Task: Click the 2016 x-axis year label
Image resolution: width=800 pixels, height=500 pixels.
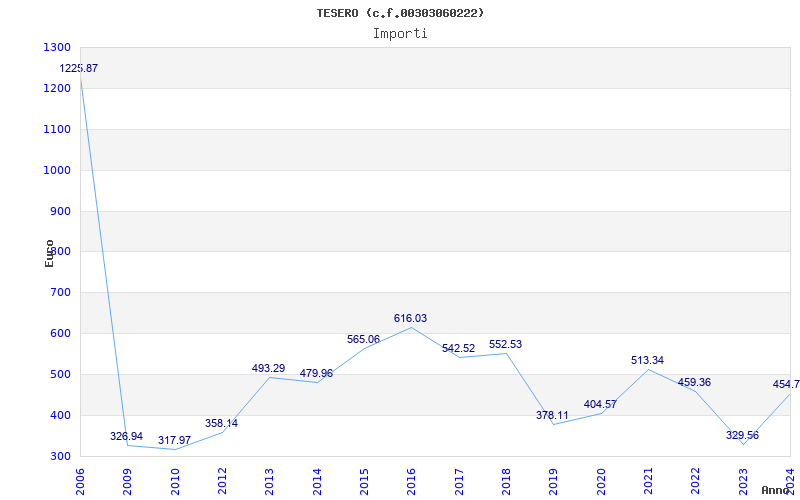Action: [412, 482]
